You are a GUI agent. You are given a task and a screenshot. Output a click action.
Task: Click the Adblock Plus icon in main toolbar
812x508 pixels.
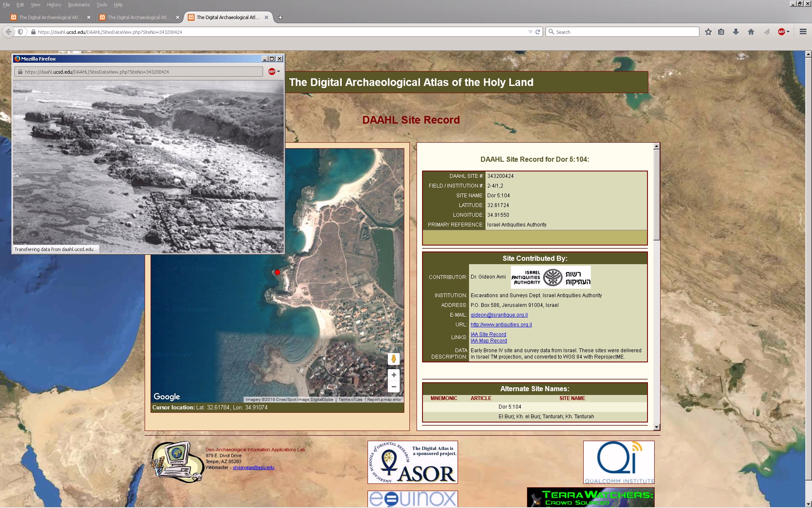click(781, 32)
